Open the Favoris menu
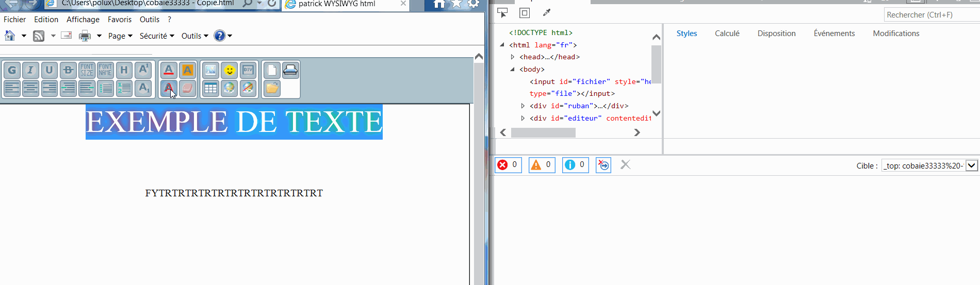980x285 pixels. (x=120, y=20)
